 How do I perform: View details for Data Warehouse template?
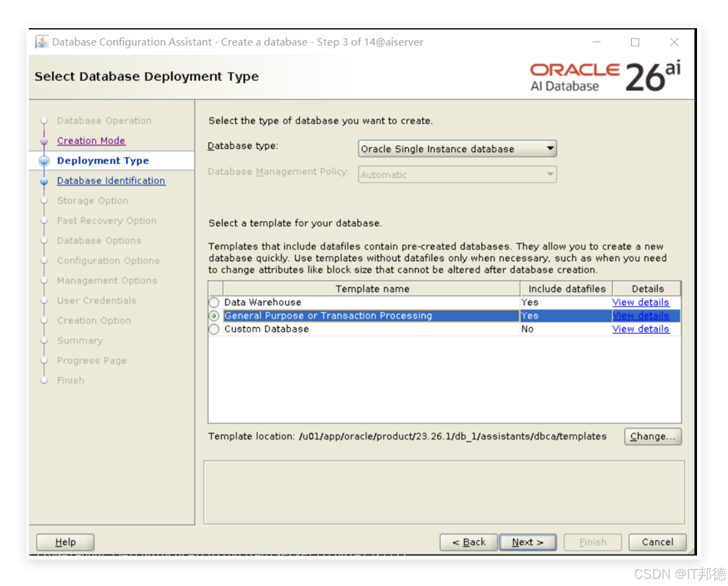641,302
